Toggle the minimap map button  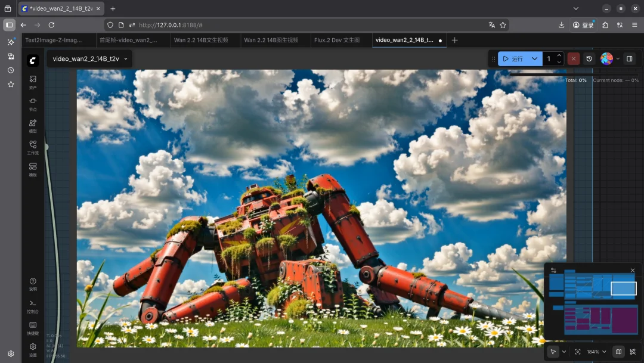coord(618,352)
